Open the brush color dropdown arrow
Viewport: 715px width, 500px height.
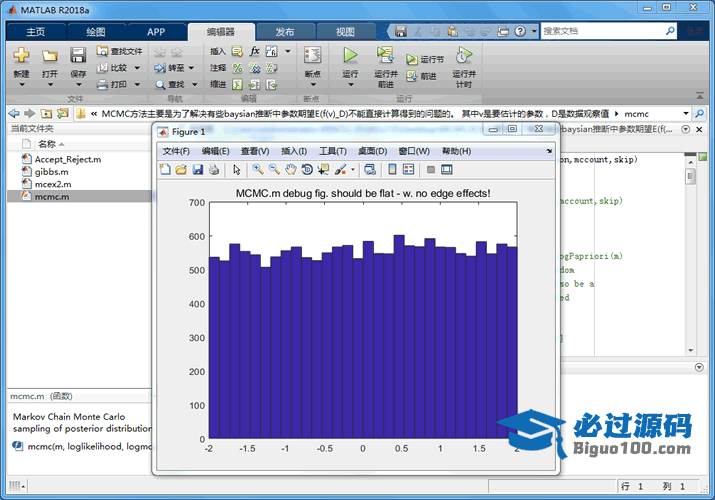pyautogui.click(x=352, y=170)
